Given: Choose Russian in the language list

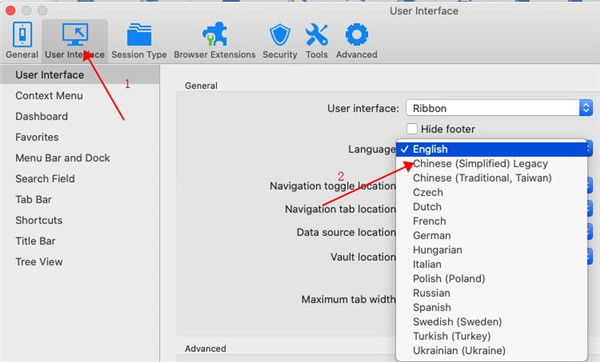Looking at the screenshot, I should tap(492, 293).
